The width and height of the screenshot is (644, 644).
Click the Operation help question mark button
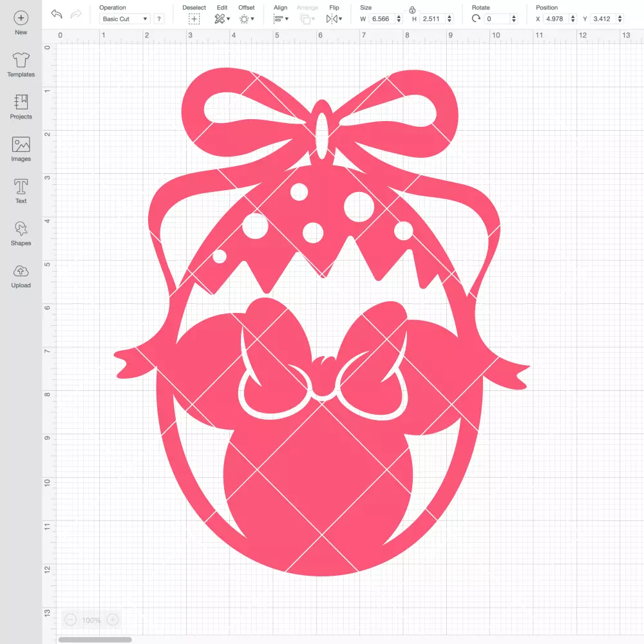pos(159,19)
